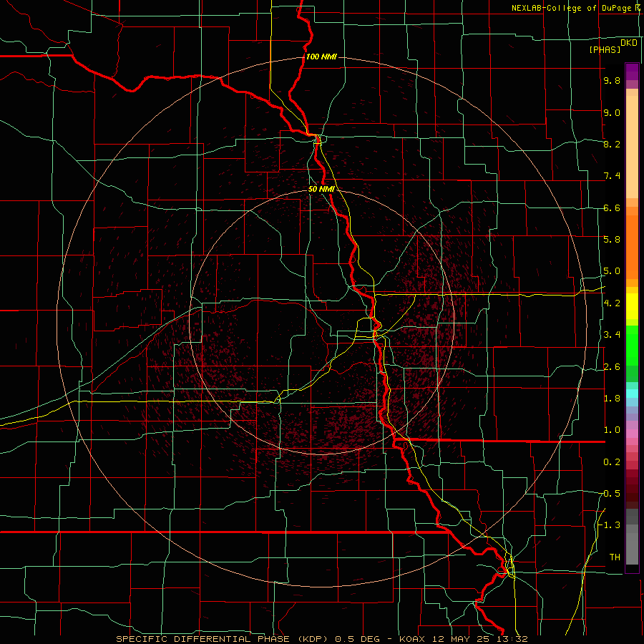Click the 1.0 scale value
Image resolution: width=644 pixels, height=644 pixels.
click(x=612, y=429)
